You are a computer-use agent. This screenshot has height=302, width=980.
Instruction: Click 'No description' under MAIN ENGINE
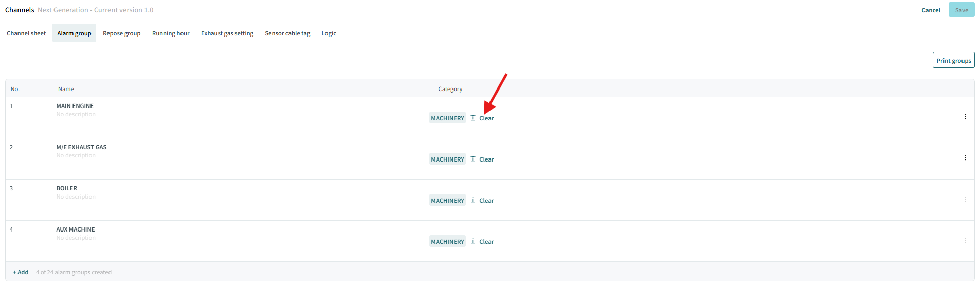pyautogui.click(x=76, y=114)
